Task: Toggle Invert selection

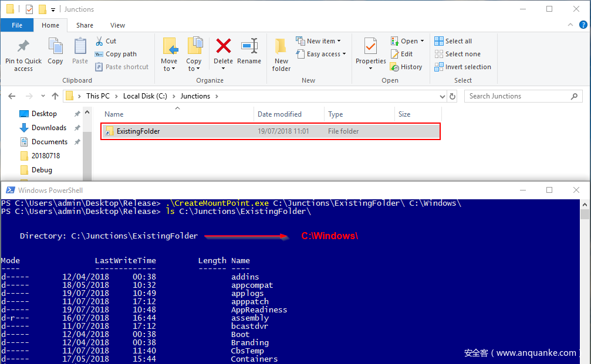Action: (462, 67)
